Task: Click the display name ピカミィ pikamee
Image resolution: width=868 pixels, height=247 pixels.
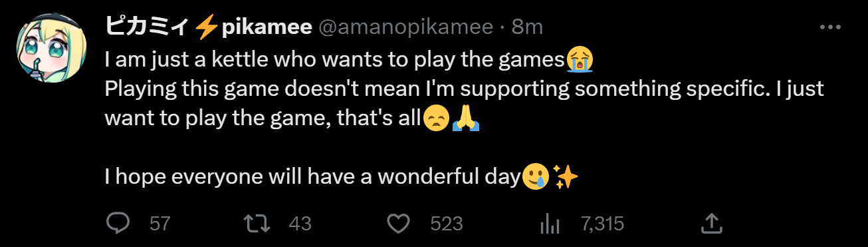Action: [x=209, y=27]
